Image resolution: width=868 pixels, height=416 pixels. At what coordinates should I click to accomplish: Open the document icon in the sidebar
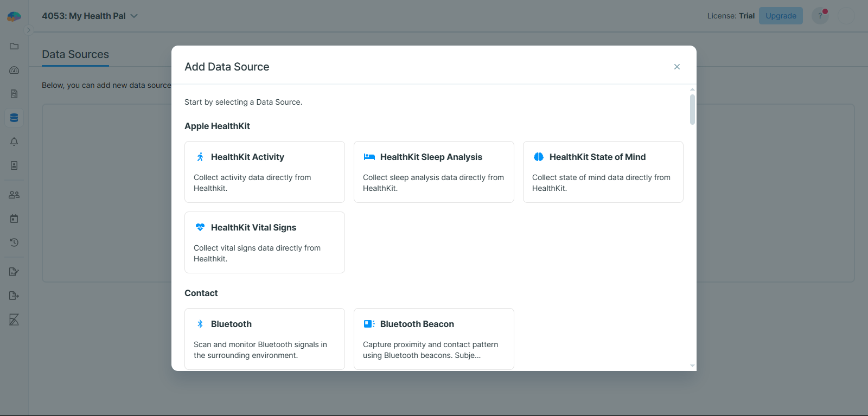(x=14, y=94)
